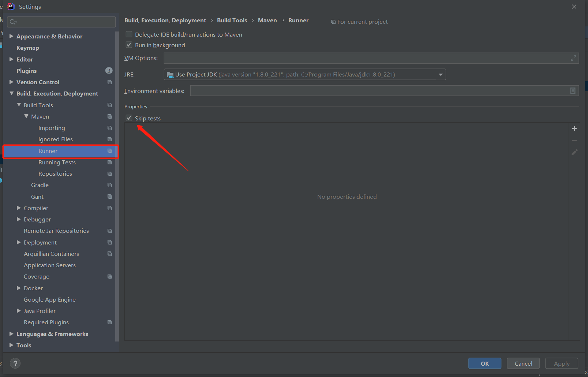Expand the Docker node

coord(19,288)
